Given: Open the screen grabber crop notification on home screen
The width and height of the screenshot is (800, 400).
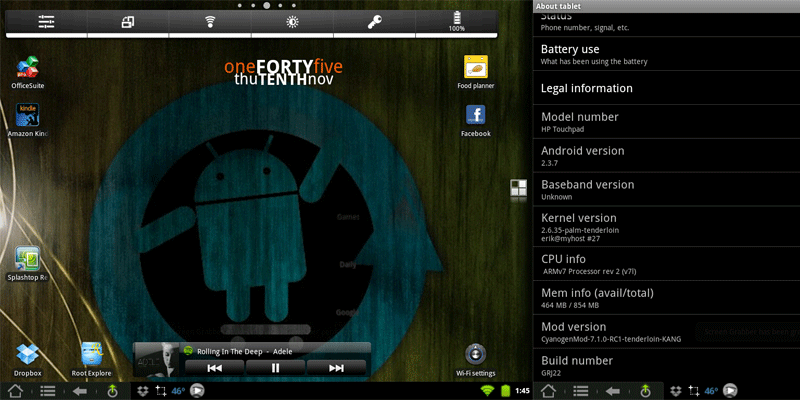Looking at the screenshot, I should [x=161, y=391].
